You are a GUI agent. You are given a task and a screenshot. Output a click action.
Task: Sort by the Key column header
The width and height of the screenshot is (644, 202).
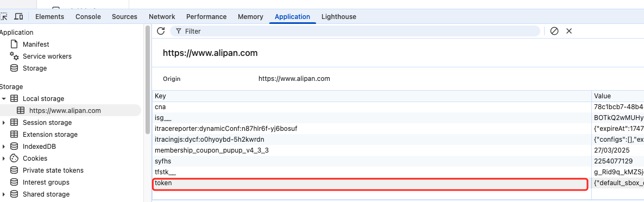372,96
